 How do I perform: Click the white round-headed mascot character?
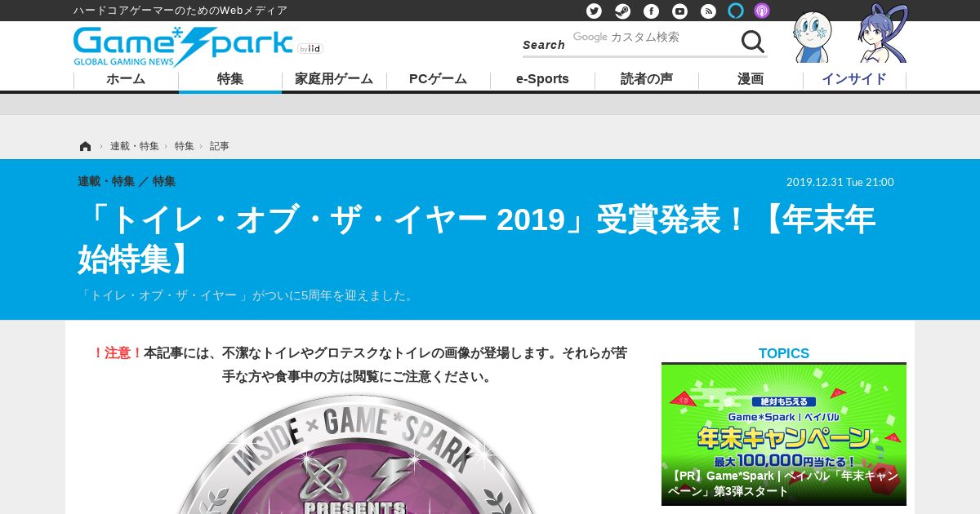tap(812, 37)
